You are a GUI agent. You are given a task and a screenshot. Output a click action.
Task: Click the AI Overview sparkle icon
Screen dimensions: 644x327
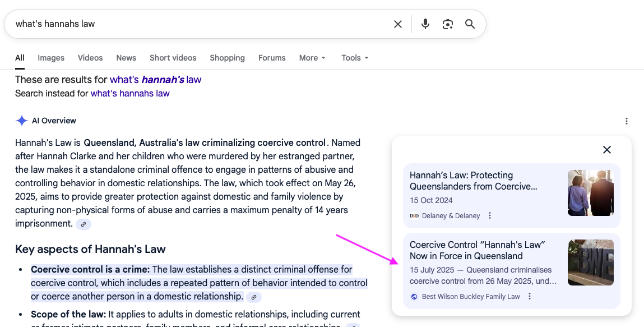[21, 121]
